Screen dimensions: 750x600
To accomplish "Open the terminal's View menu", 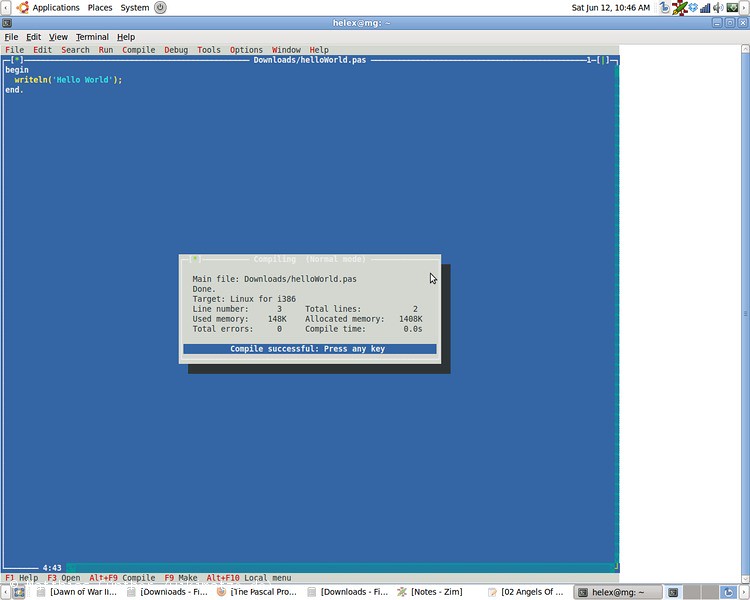I will tap(58, 37).
